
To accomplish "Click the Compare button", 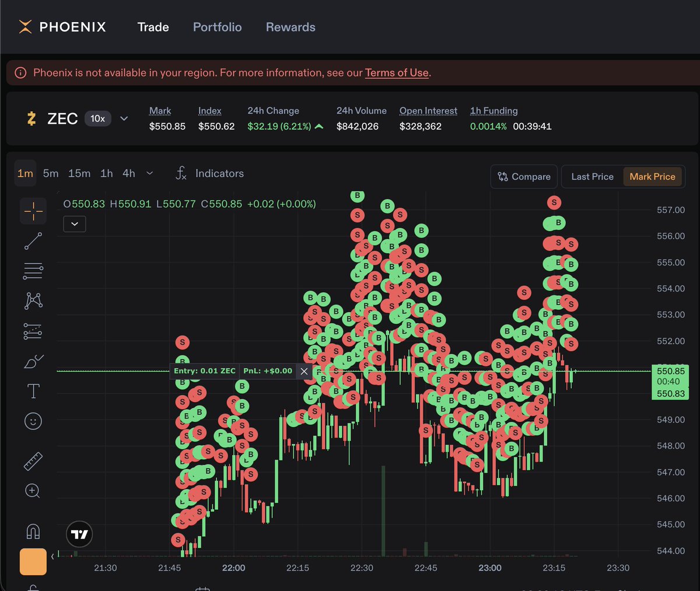I will click(x=524, y=177).
